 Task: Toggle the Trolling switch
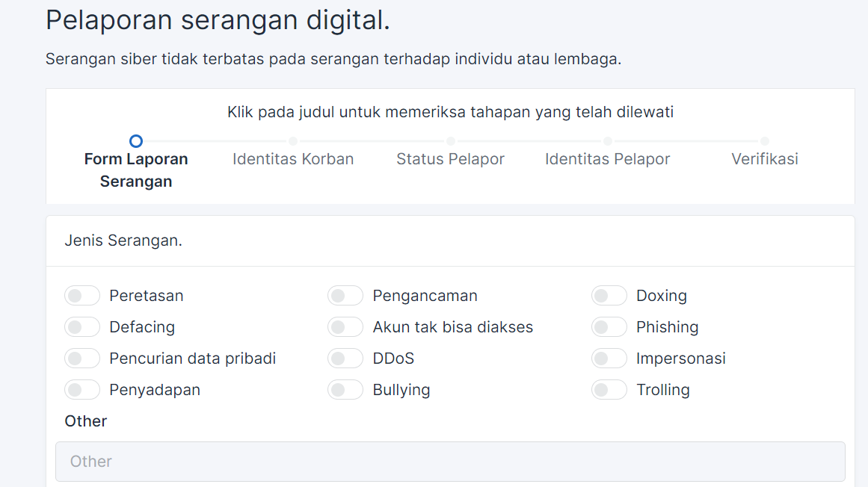click(x=609, y=390)
